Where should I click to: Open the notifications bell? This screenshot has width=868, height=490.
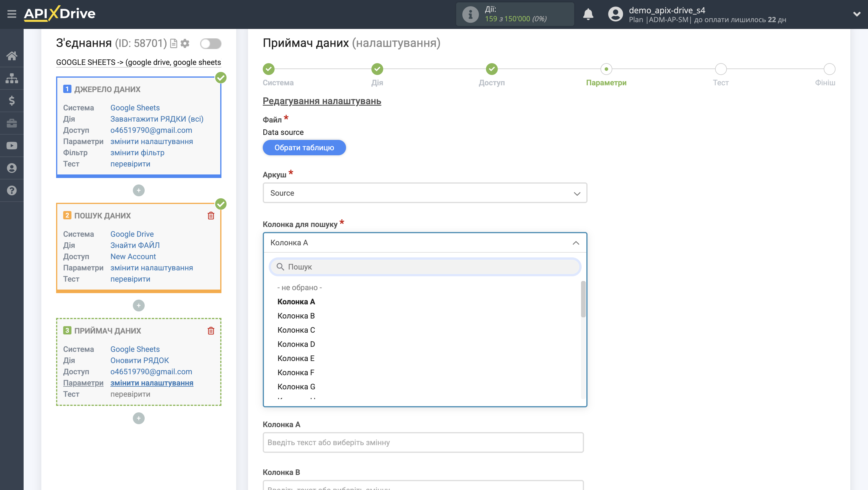click(x=588, y=14)
